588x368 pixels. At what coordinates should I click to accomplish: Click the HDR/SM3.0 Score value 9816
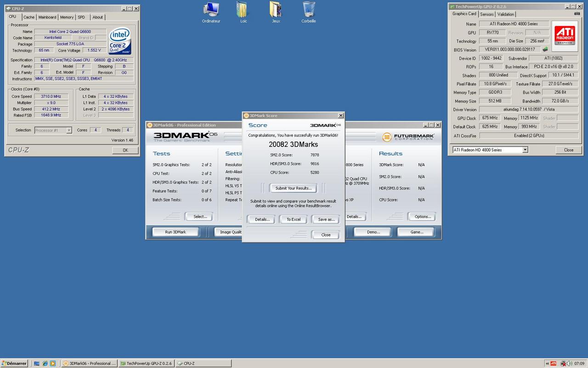(x=315, y=164)
